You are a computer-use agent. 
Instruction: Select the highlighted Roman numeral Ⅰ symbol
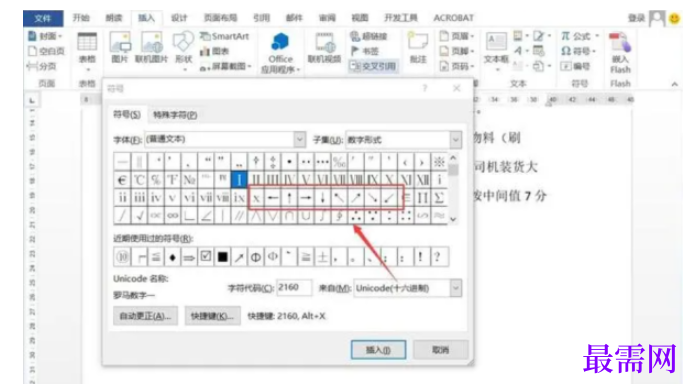(239, 179)
